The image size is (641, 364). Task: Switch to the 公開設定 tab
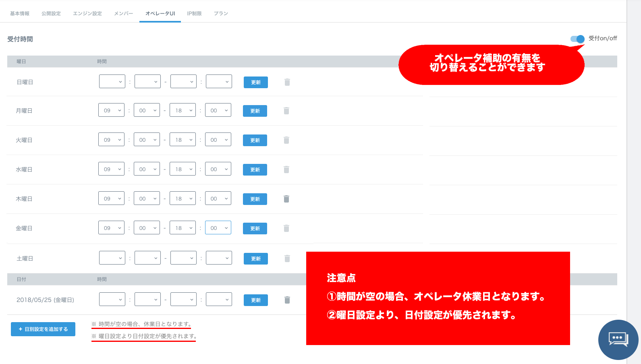pyautogui.click(x=51, y=14)
